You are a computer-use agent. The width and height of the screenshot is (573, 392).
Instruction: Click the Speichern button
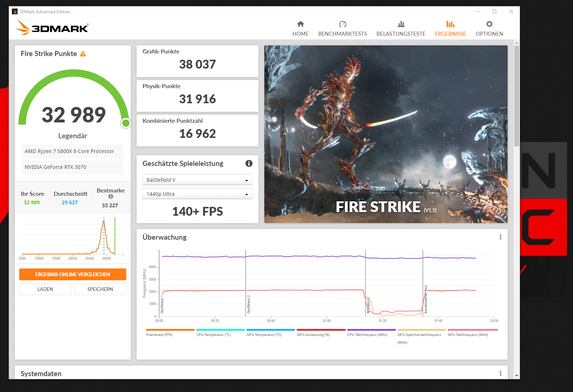click(x=100, y=289)
